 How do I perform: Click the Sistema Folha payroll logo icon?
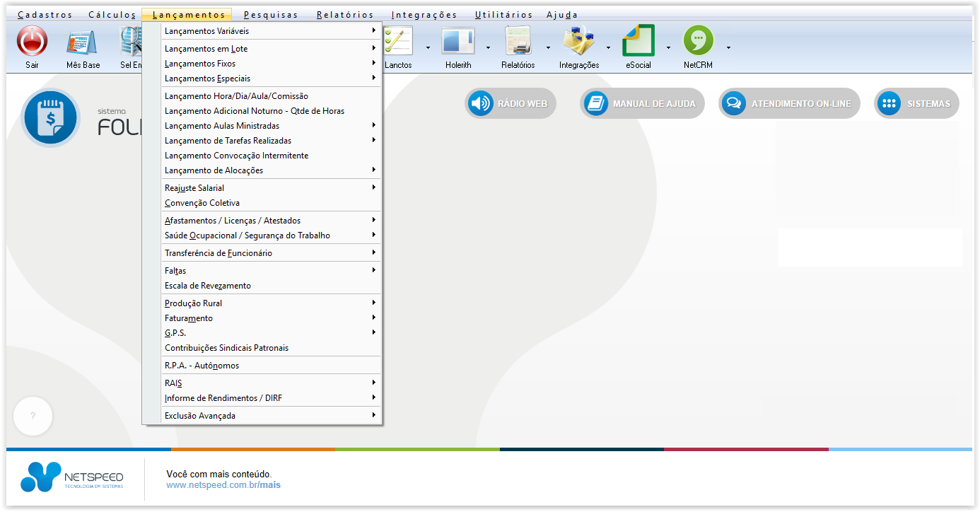coord(51,117)
